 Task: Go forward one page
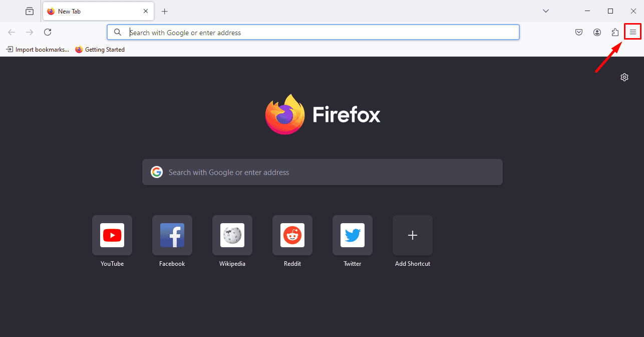click(30, 32)
